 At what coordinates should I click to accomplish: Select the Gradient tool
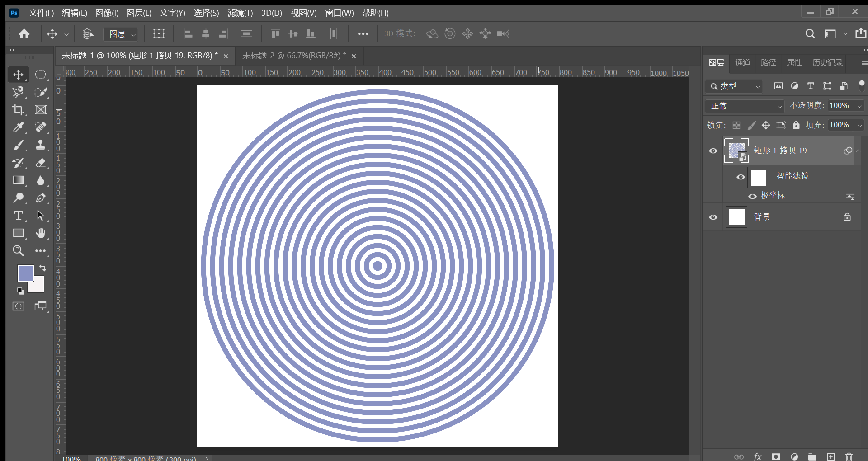(x=18, y=180)
